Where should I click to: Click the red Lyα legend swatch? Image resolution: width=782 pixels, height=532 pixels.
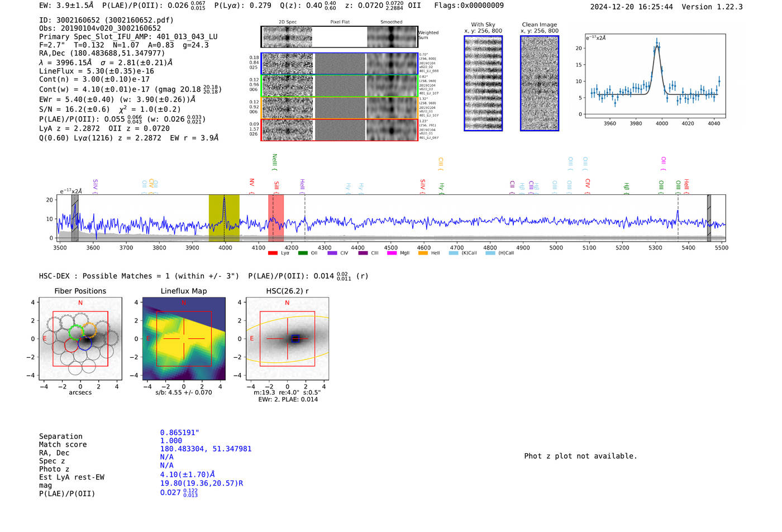(273, 253)
